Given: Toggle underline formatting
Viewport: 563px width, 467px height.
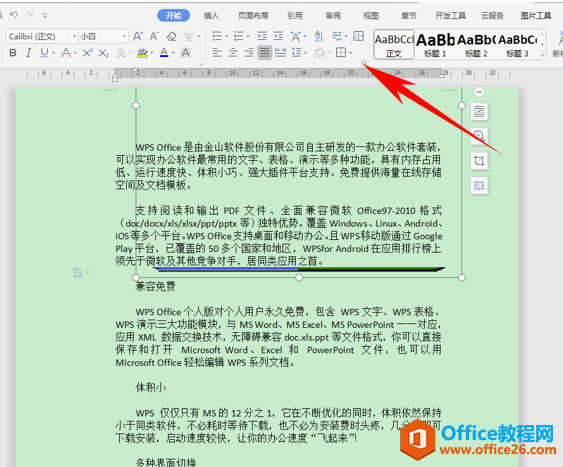Looking at the screenshot, I should point(44,53).
